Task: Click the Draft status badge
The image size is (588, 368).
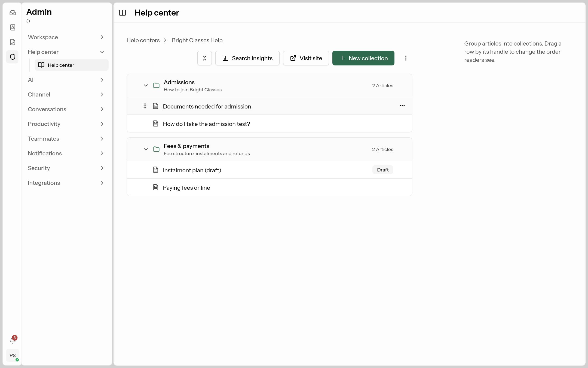Action: (x=383, y=170)
